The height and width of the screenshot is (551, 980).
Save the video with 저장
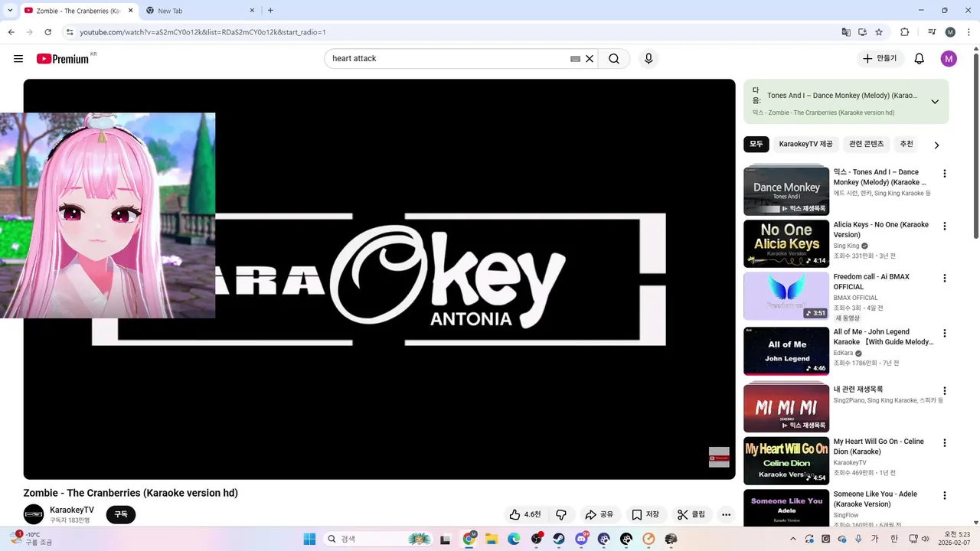[645, 514]
